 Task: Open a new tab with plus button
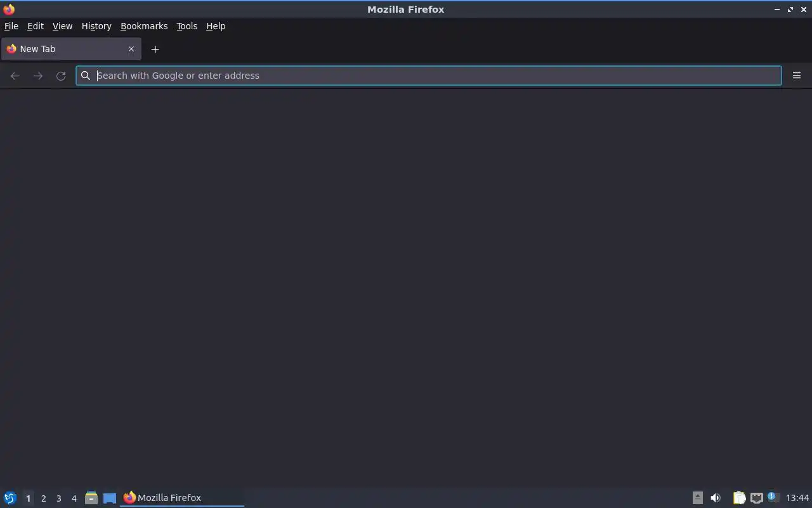pos(155,49)
